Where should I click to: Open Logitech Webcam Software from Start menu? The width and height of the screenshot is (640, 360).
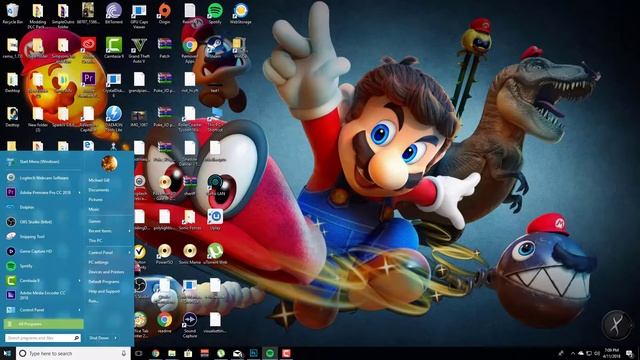point(43,178)
